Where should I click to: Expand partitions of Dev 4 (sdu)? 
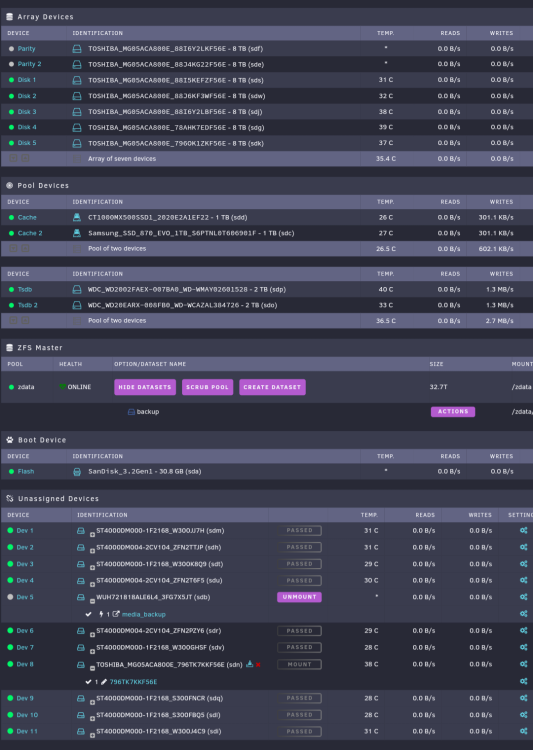pos(92,585)
